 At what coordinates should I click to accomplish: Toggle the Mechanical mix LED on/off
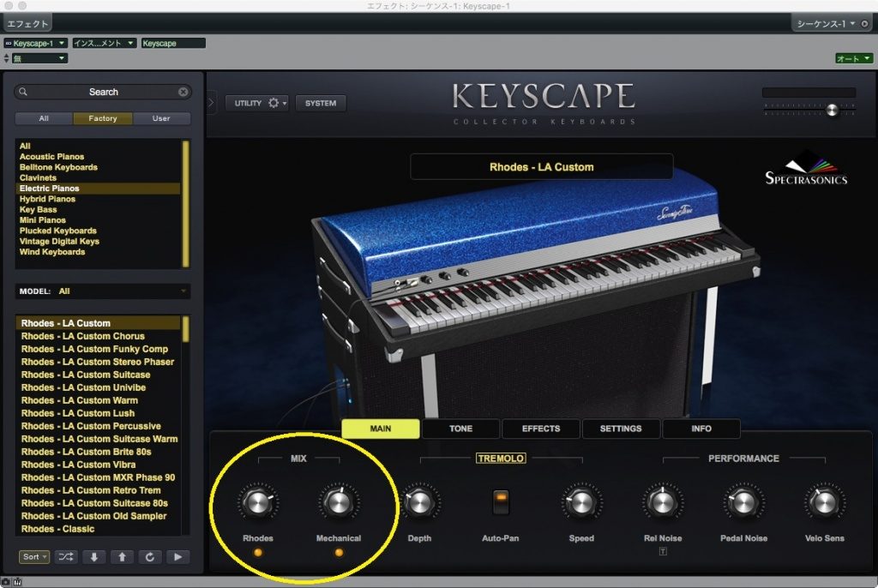point(339,553)
